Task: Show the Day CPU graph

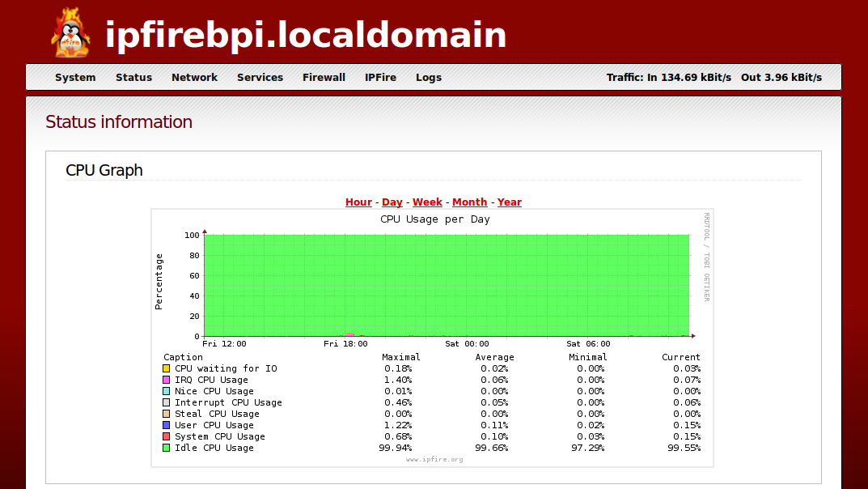Action: pyautogui.click(x=392, y=202)
